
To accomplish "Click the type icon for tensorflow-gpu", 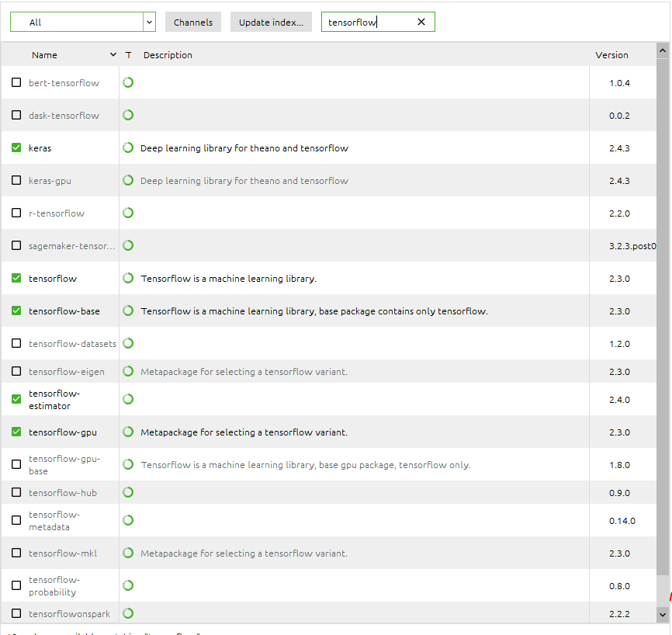I will click(x=128, y=432).
